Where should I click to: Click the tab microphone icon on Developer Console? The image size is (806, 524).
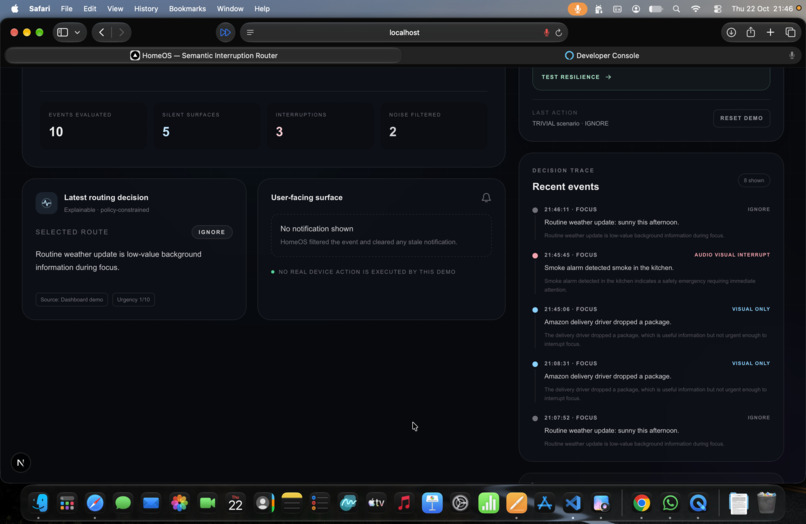click(792, 56)
